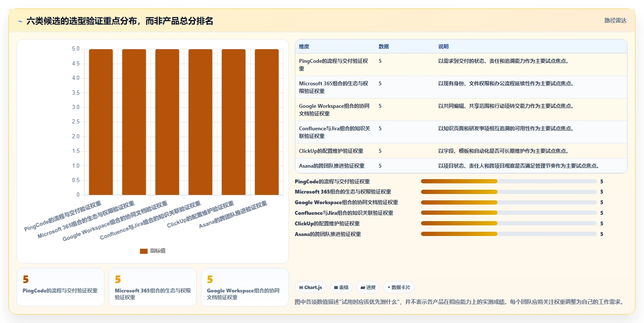Image resolution: width=644 pixels, height=323 pixels.
Task: Select the 表格 chip
Action: [341, 287]
